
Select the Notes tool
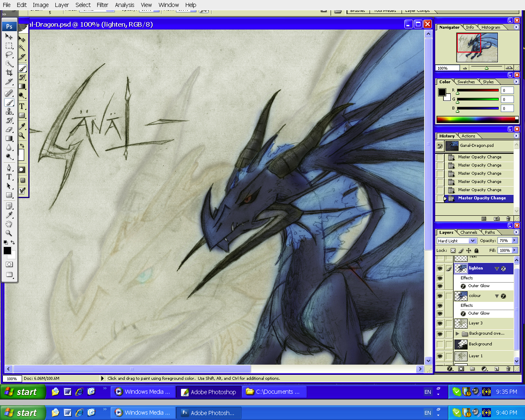9,206
